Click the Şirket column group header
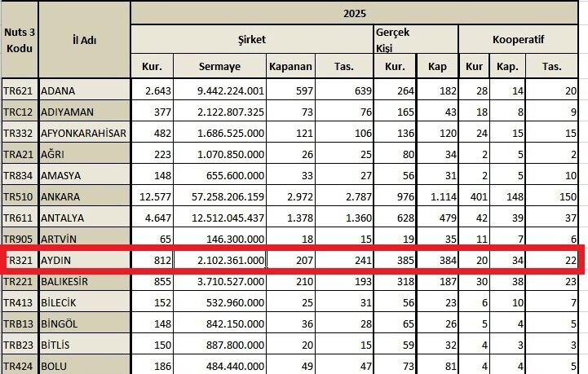 [x=252, y=39]
